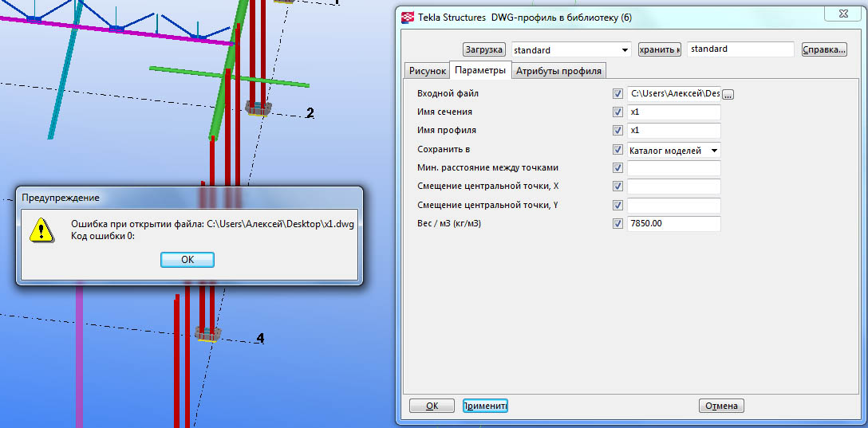The height and width of the screenshot is (428, 868).
Task: Focus the Смещение центральной точки, X field
Action: (x=673, y=187)
